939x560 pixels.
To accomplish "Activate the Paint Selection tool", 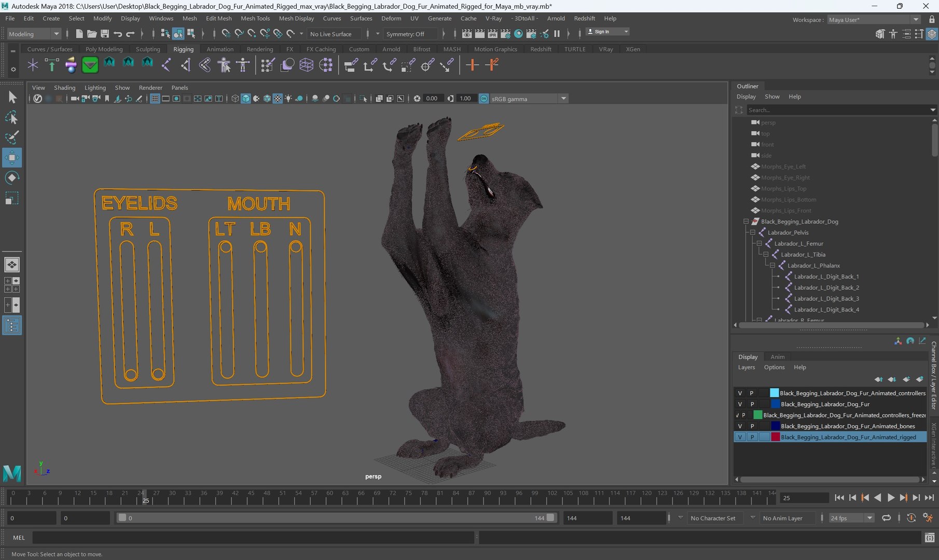I will click(12, 137).
